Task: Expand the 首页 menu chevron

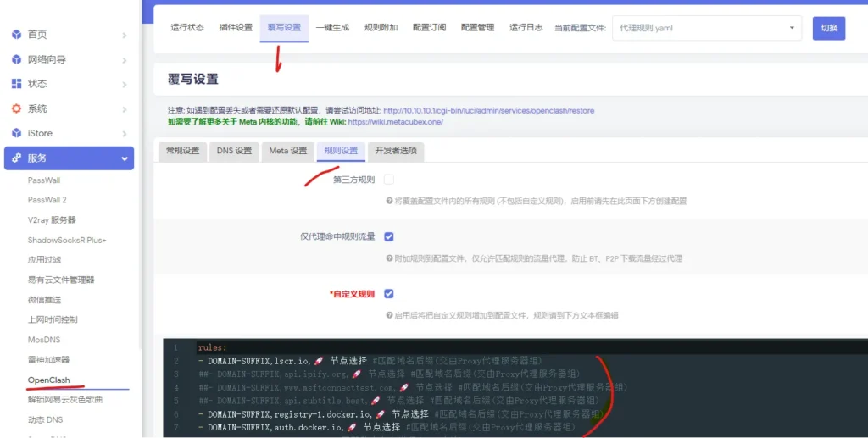Action: [x=125, y=35]
